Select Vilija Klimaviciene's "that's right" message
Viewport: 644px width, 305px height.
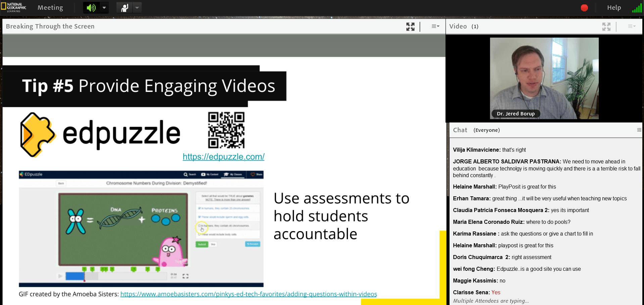pyautogui.click(x=489, y=150)
